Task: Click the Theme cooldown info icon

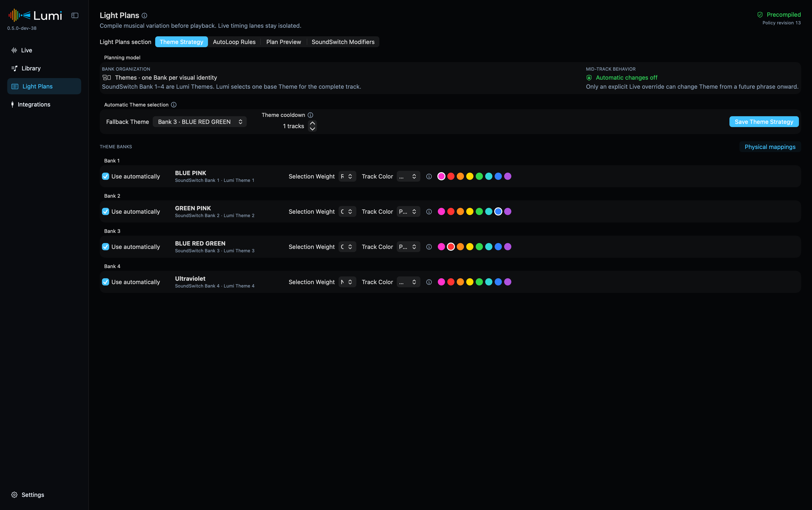Action: (x=310, y=115)
